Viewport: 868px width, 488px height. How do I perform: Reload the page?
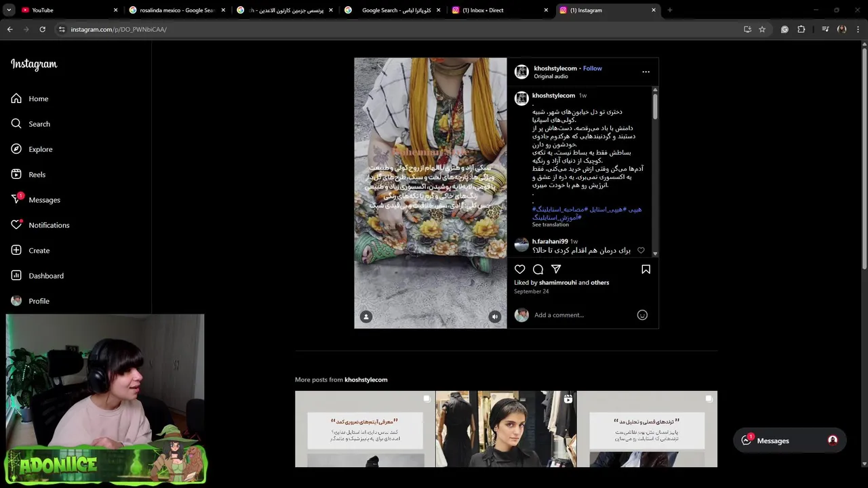click(x=42, y=29)
